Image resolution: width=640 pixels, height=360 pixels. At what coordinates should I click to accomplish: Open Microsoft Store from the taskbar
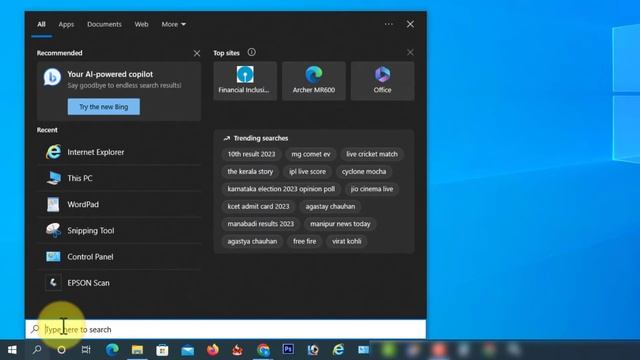pos(162,350)
